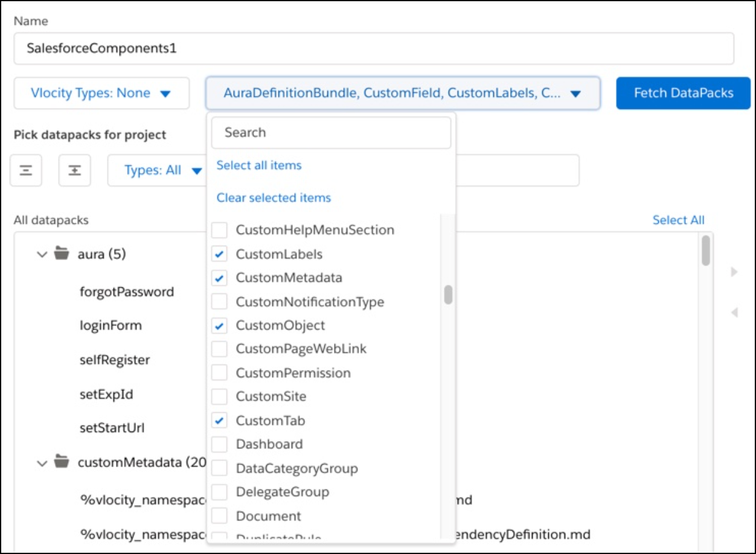Select the setStartUrl datapack

pos(112,428)
